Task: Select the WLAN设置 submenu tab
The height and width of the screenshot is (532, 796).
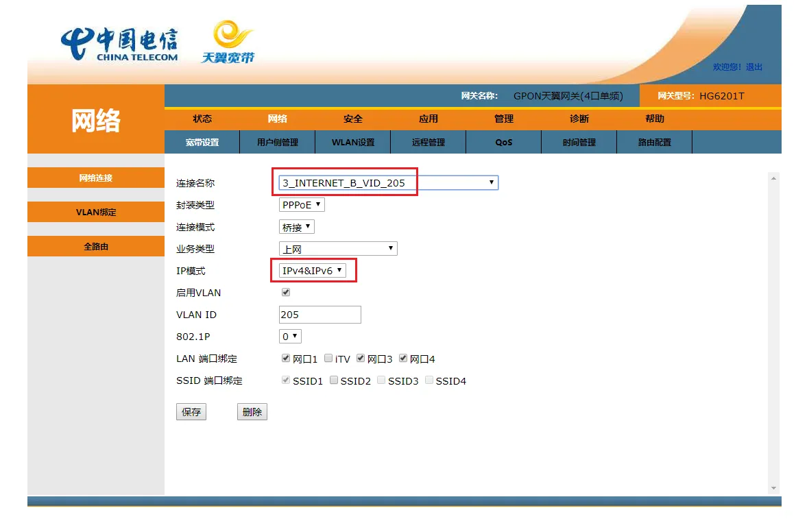Action: pos(353,143)
